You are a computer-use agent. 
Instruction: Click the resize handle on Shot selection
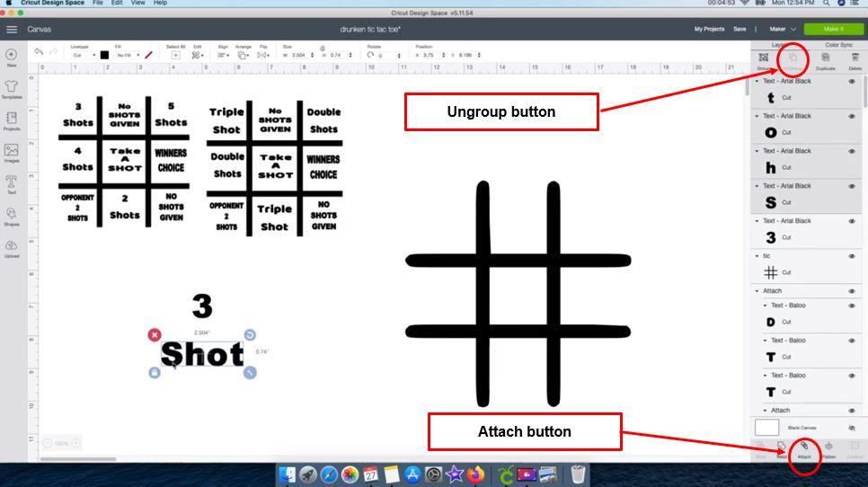[x=250, y=373]
